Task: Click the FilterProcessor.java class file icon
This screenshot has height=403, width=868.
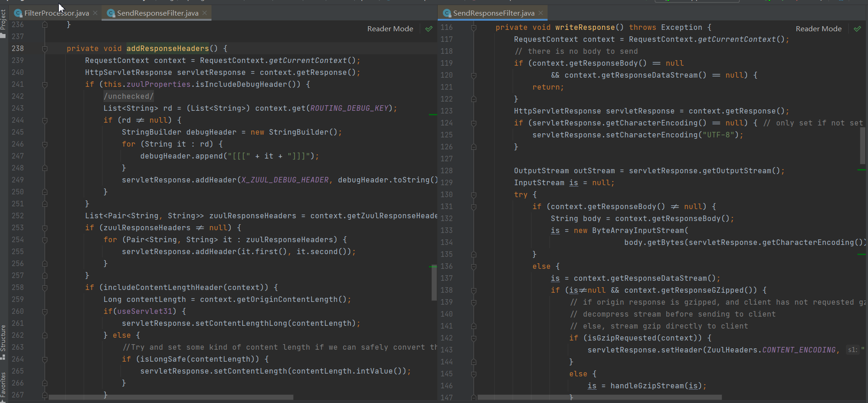Action: [18, 13]
